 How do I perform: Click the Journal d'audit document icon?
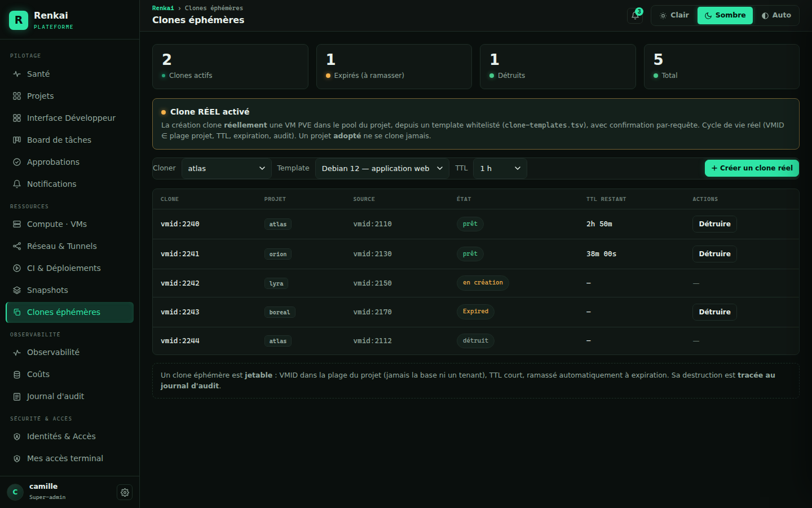tap(17, 396)
